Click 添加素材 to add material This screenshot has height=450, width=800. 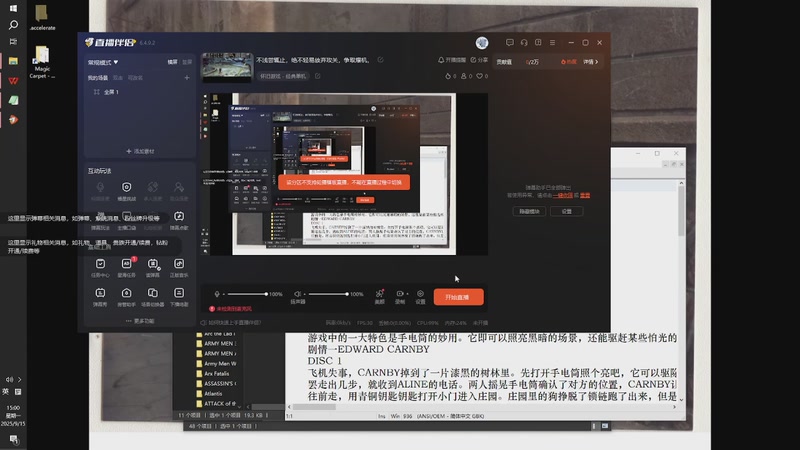click(140, 151)
